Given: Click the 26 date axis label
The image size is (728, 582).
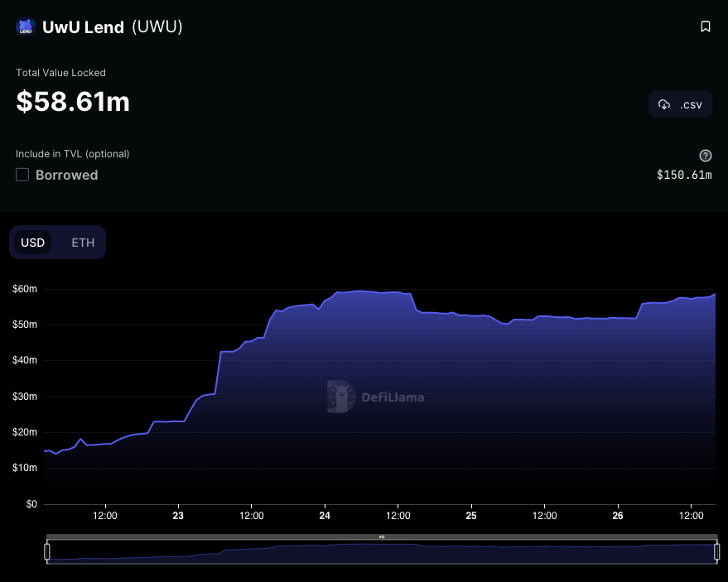Looking at the screenshot, I should tap(618, 516).
